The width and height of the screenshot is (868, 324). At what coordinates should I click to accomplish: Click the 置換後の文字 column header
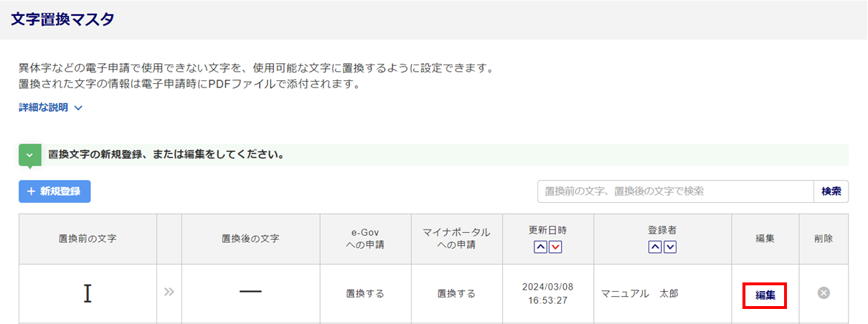pos(250,239)
